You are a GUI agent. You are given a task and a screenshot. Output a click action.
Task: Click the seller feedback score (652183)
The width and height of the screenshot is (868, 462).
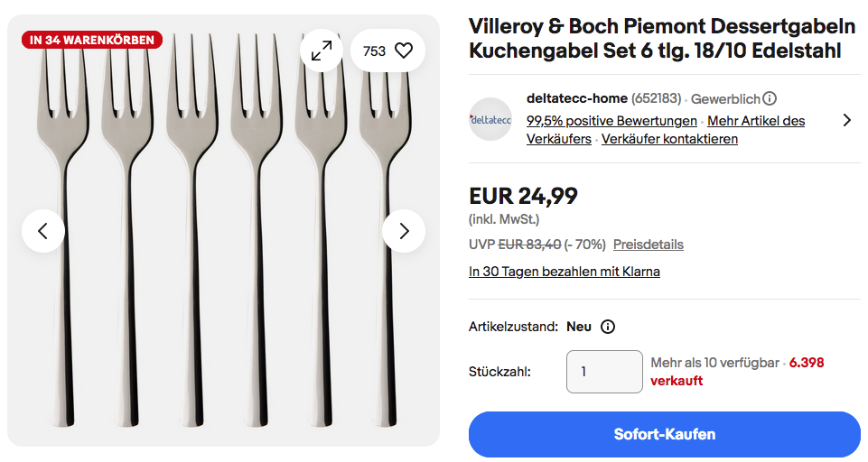pyautogui.click(x=657, y=98)
